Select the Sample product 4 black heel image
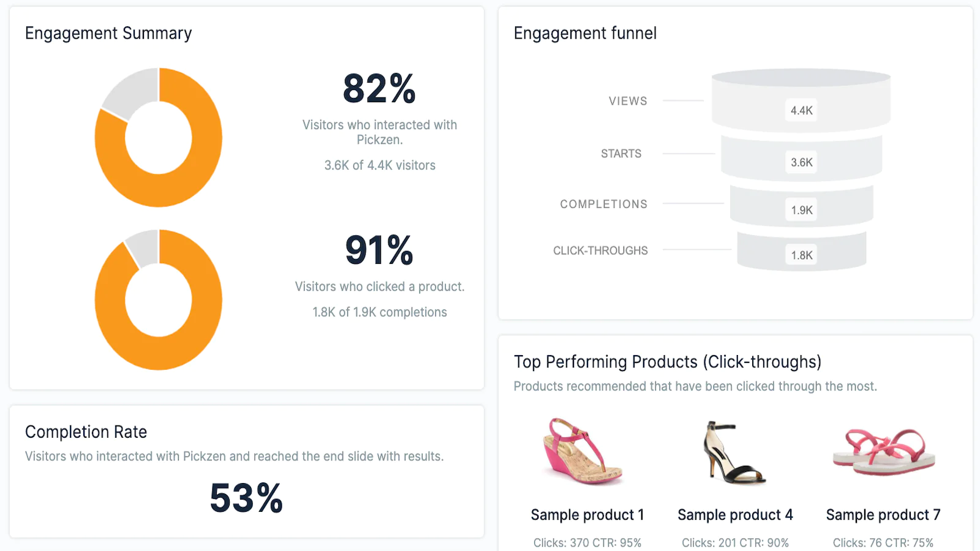The width and height of the screenshot is (980, 551). [734, 452]
